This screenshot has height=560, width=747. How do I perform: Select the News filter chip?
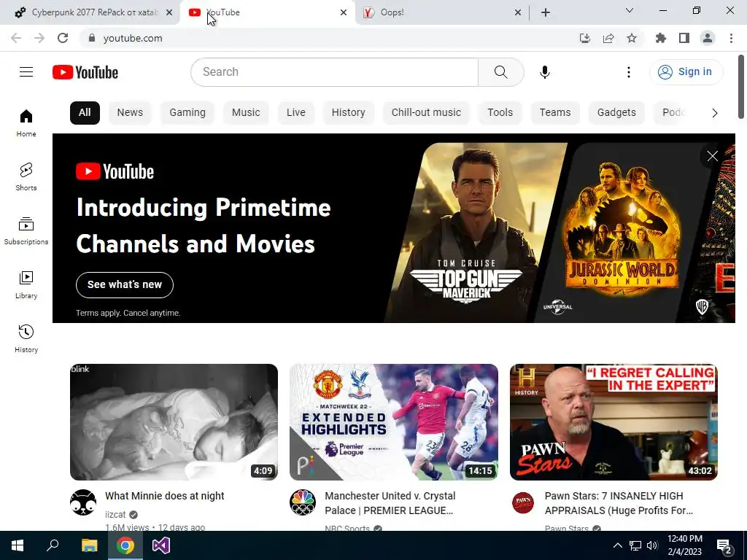coord(130,113)
